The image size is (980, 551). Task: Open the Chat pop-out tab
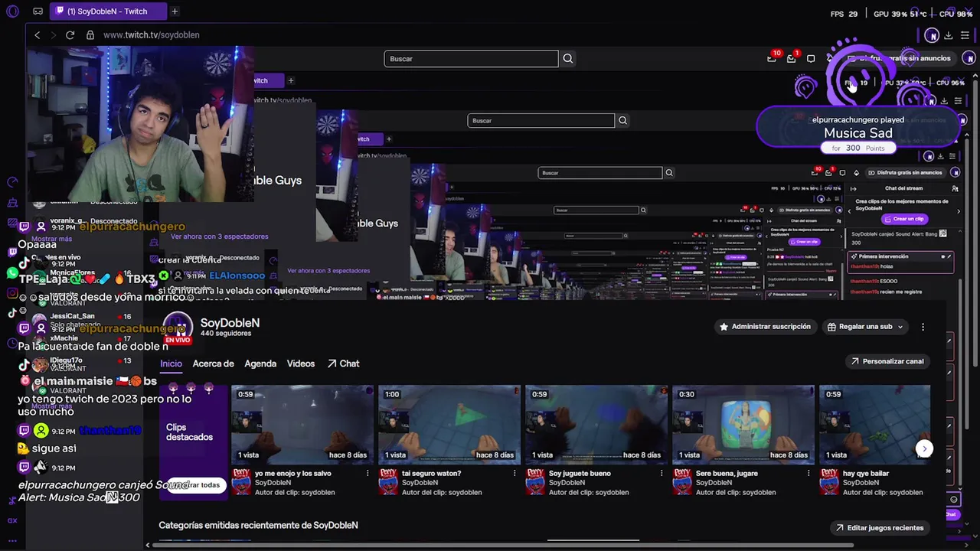pyautogui.click(x=343, y=364)
